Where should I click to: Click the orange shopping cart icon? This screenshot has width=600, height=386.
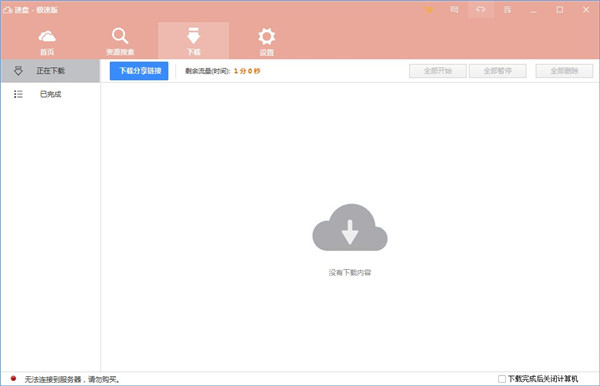pos(429,10)
